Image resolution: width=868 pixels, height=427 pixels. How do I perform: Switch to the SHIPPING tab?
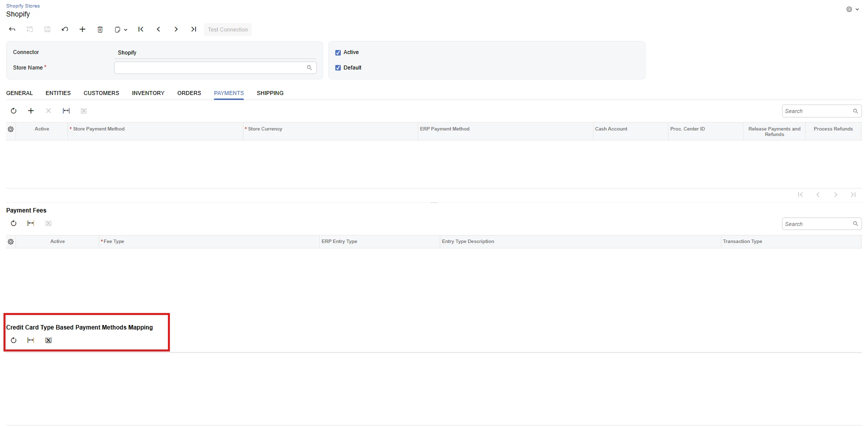(x=270, y=93)
